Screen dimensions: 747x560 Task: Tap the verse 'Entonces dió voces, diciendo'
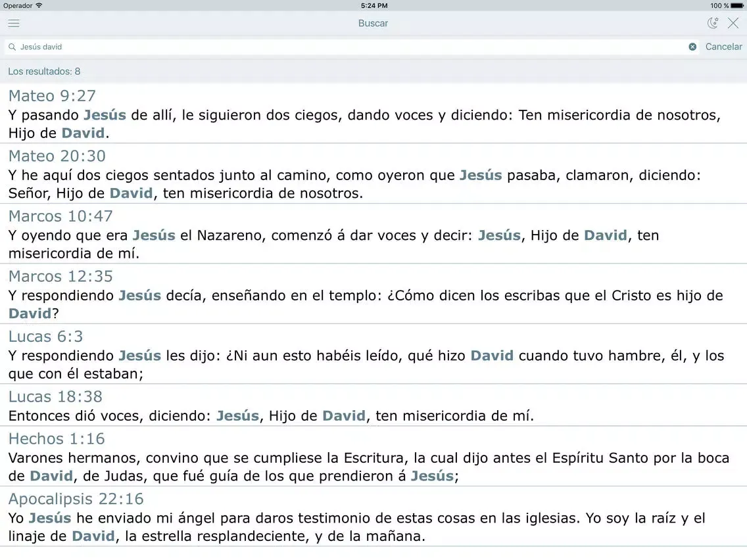click(110, 415)
